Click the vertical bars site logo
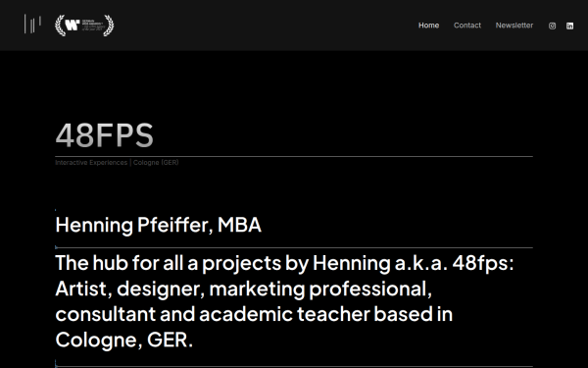Screen dimensions: 588x368 pyautogui.click(x=32, y=24)
